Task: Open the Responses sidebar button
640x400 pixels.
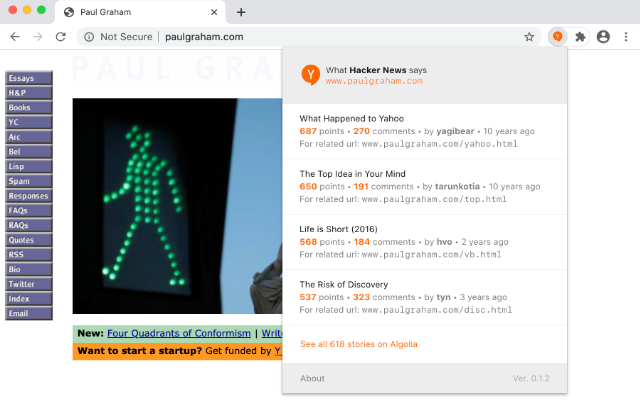Action: (x=29, y=196)
